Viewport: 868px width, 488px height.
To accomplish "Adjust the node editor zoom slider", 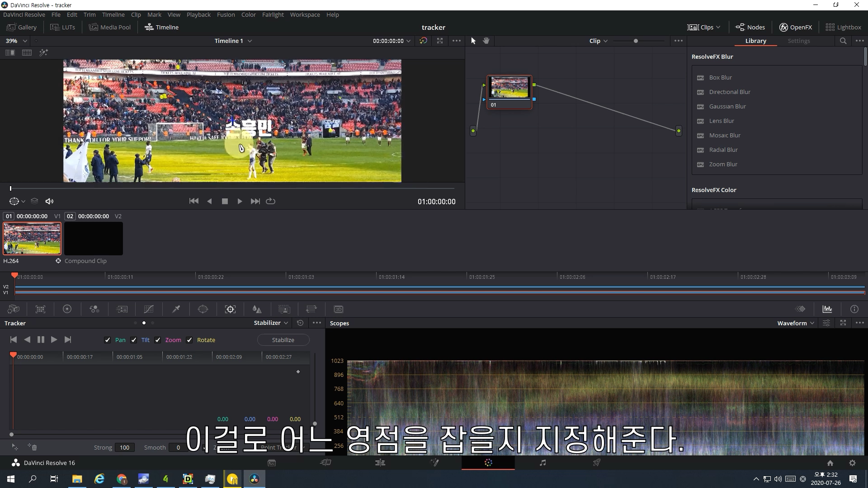I will click(636, 41).
